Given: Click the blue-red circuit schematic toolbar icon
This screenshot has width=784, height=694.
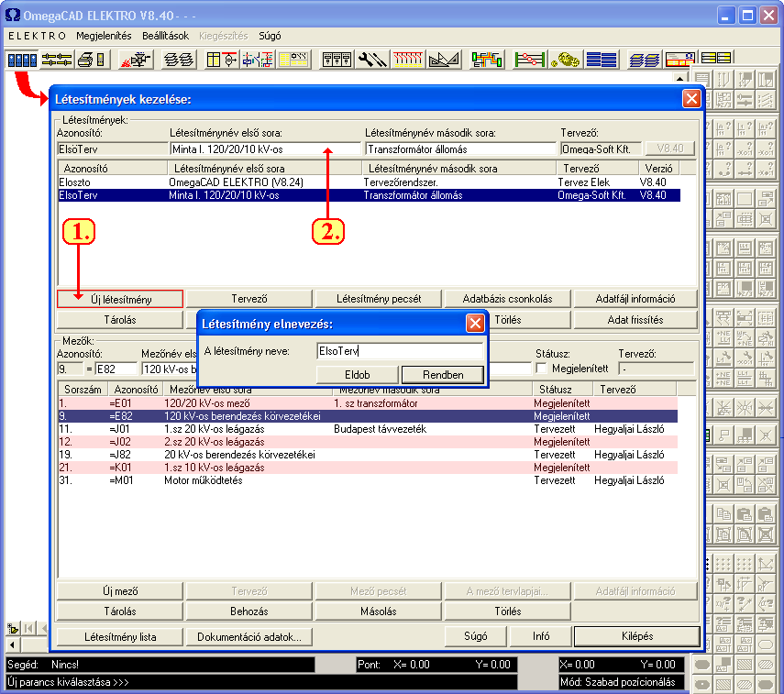Looking at the screenshot, I should click(x=258, y=60).
